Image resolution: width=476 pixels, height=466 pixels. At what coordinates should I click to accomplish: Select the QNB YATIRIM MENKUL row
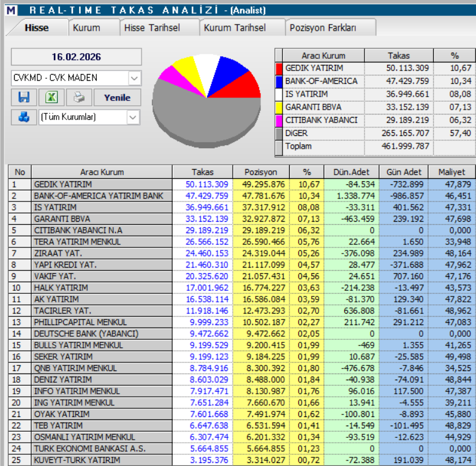click(x=242, y=368)
